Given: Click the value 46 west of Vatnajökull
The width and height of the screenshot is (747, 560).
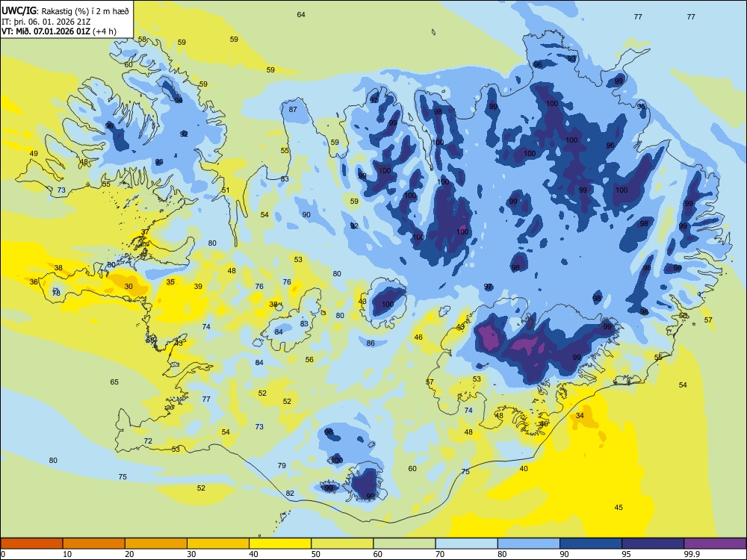Looking at the screenshot, I should 418,337.
